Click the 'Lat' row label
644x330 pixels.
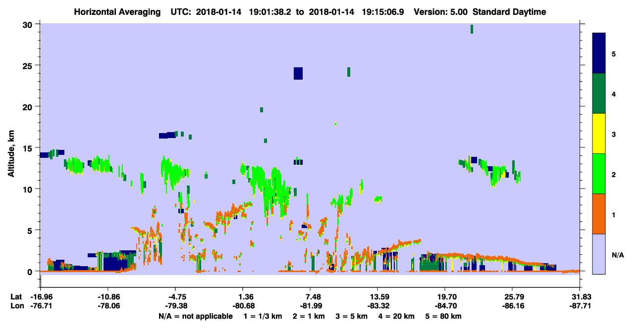click(16, 297)
